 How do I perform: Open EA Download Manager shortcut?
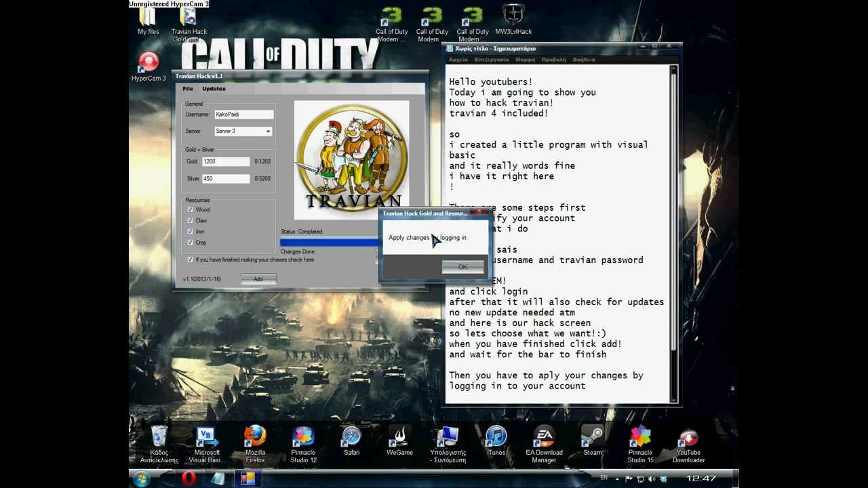coord(544,445)
